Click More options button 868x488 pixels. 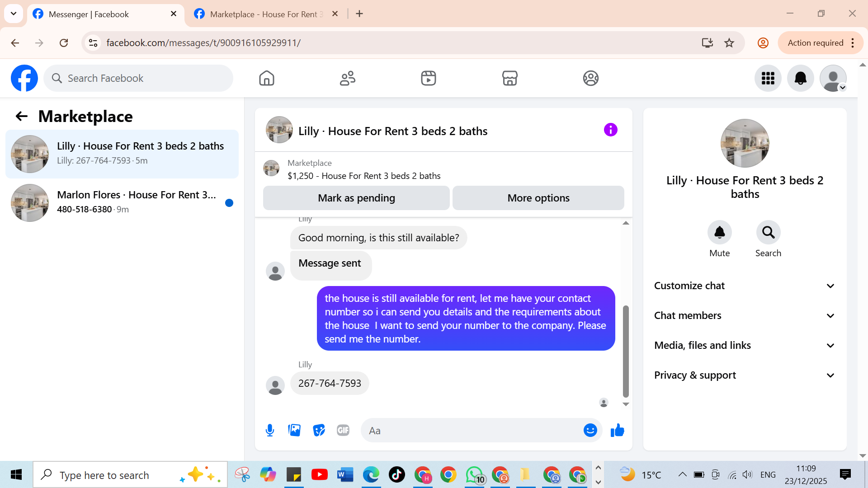(x=538, y=198)
